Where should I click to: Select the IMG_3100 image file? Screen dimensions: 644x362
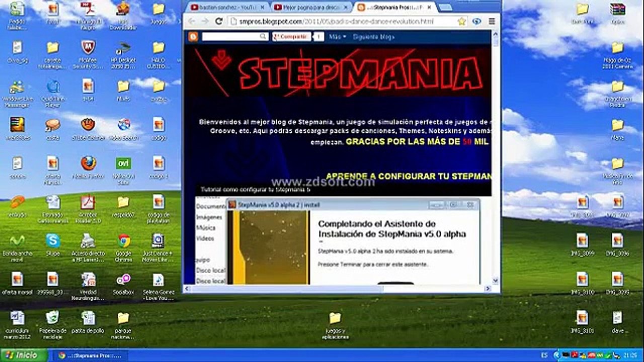pyautogui.click(x=582, y=284)
